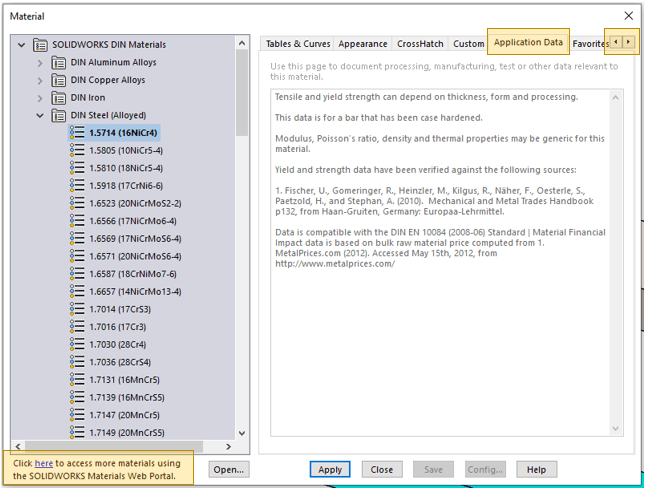The image size is (645, 488).
Task: Click the material icon for 1.7016 (17Cr3)
Action: click(77, 327)
